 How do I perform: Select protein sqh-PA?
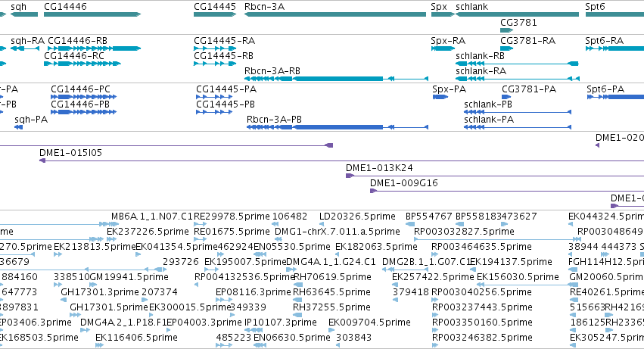pyautogui.click(x=31, y=119)
